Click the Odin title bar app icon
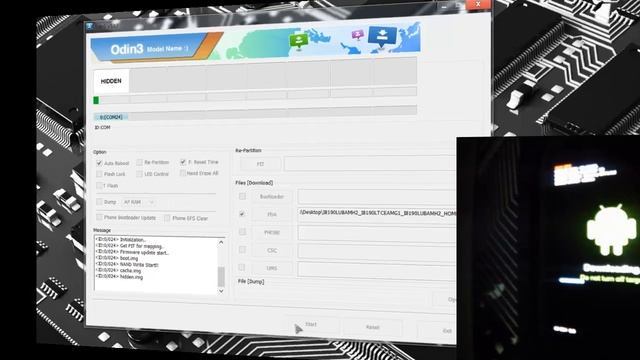The width and height of the screenshot is (640, 360). pyautogui.click(x=90, y=26)
